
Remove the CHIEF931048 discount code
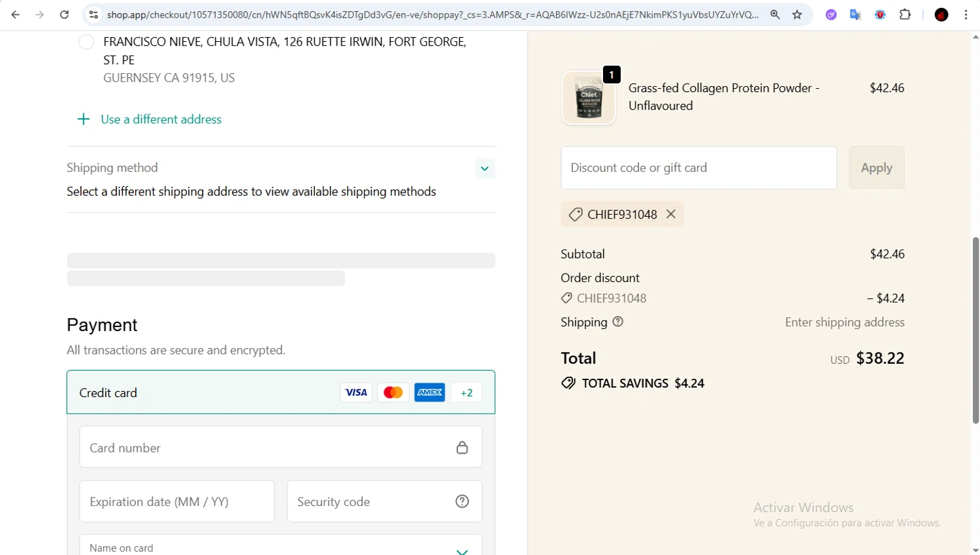(x=671, y=214)
